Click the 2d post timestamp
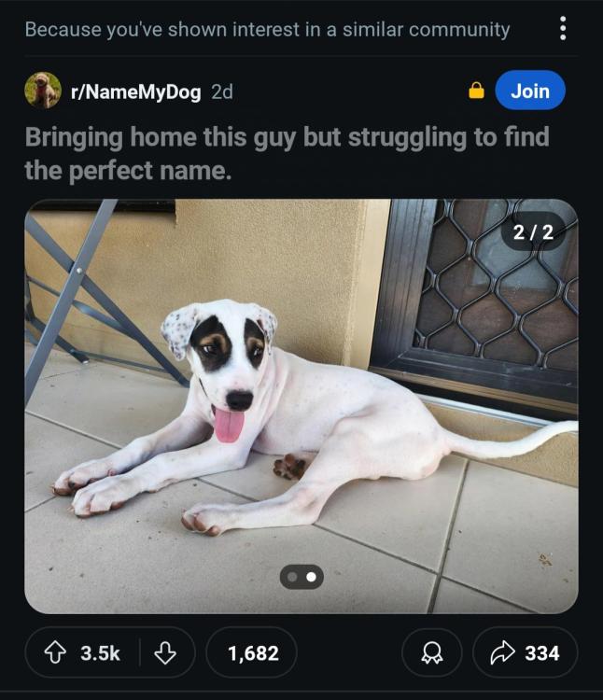 click(x=222, y=91)
